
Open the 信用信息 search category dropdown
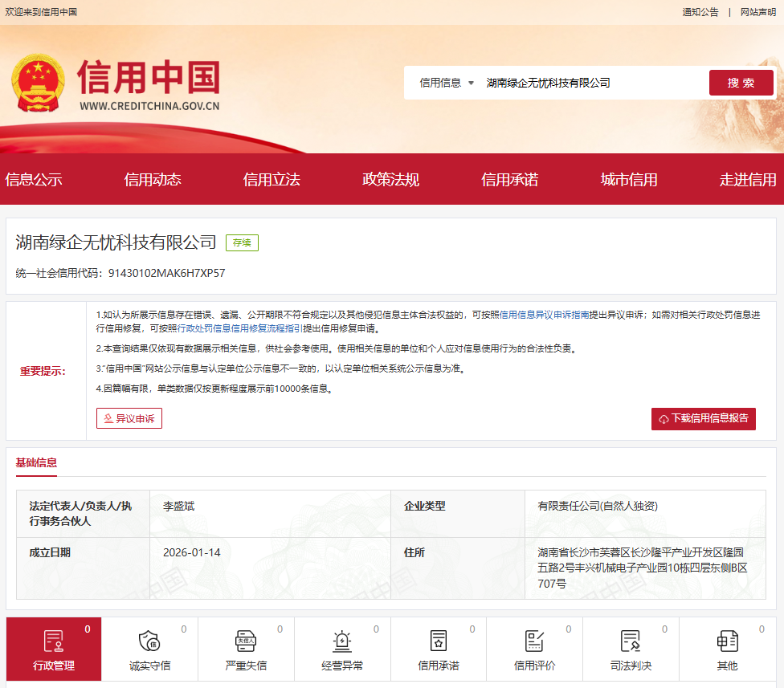click(439, 82)
